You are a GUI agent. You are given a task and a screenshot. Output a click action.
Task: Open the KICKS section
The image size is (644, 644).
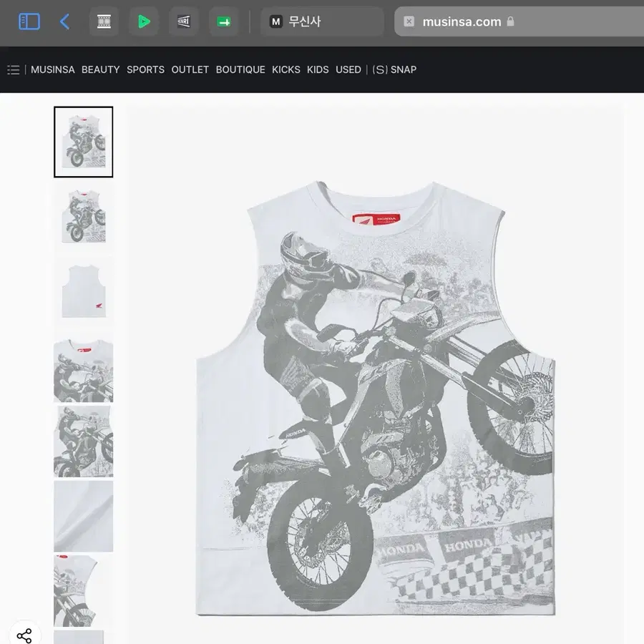point(286,70)
